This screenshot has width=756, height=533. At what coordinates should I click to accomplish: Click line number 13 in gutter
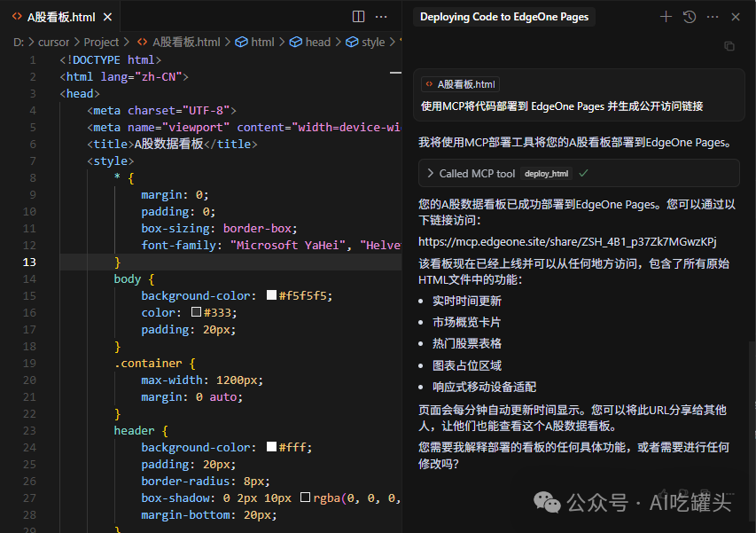click(29, 262)
